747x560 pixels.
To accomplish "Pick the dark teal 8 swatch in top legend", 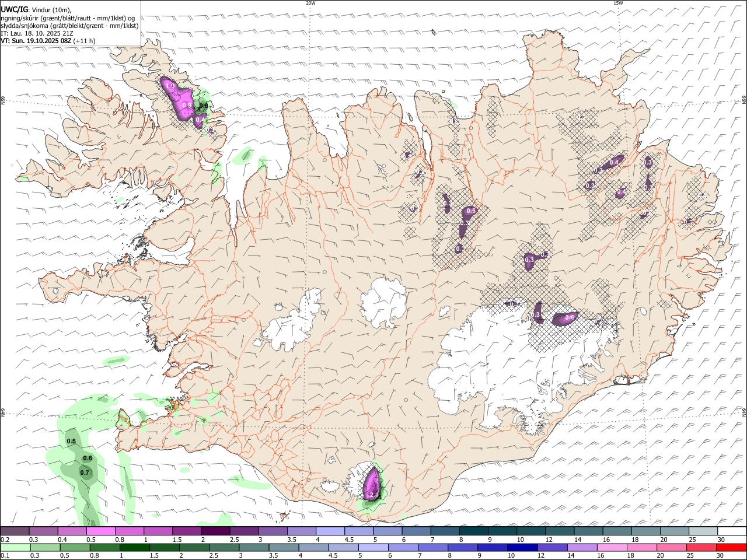I will click(474, 531).
